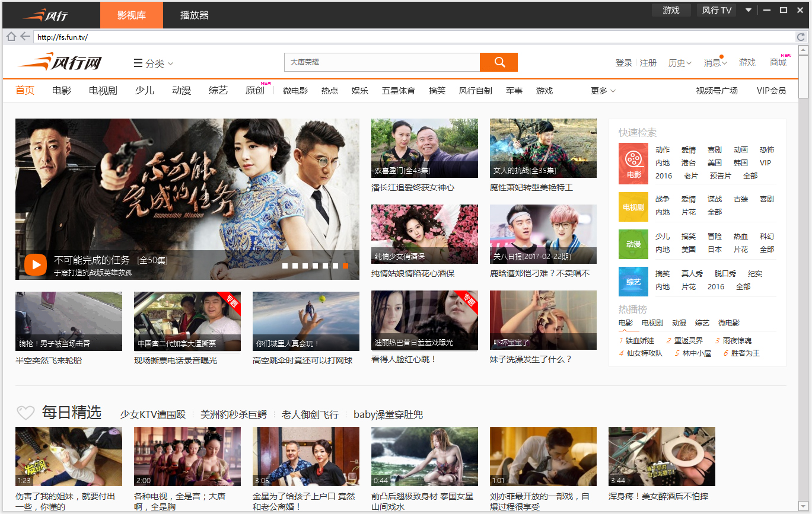The image size is (812, 514).
Task: Expand the 更多 navigation dropdown
Action: point(603,91)
